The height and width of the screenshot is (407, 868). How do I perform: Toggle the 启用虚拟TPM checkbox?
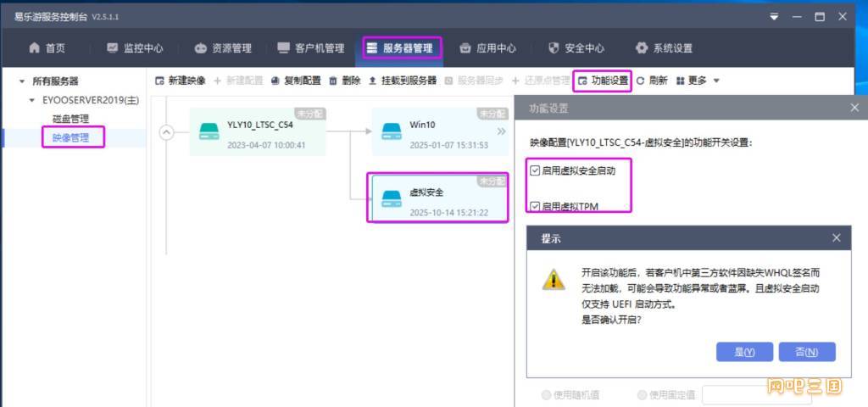point(534,206)
